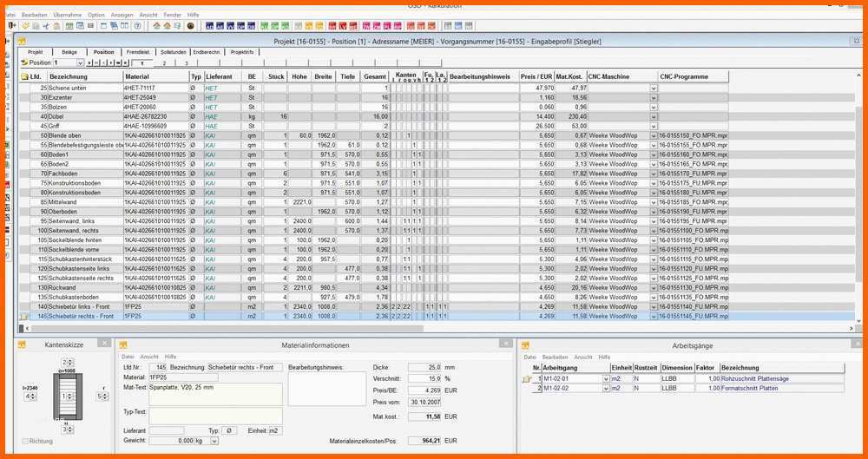Switch to the Sollstunden tab
868x459 pixels.
pos(172,52)
